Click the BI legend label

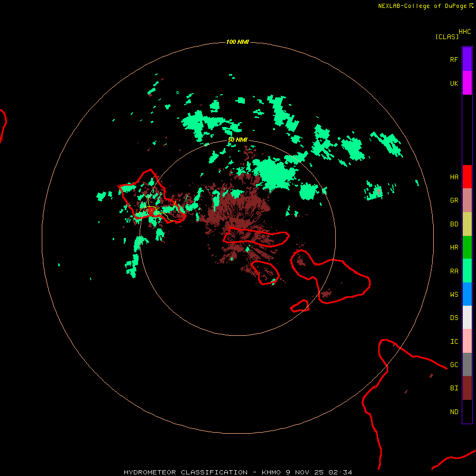pos(454,388)
